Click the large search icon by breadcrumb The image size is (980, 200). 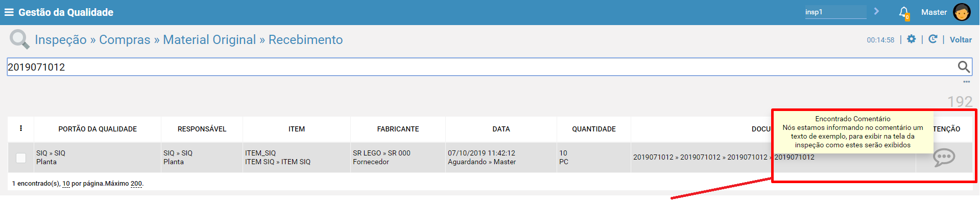(19, 39)
